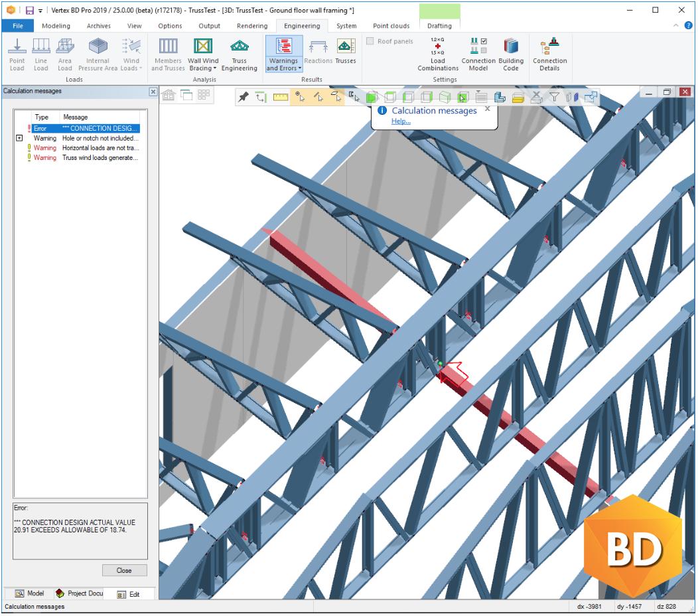Click the funnel filter icon
The width and height of the screenshot is (698, 616).
tap(555, 97)
